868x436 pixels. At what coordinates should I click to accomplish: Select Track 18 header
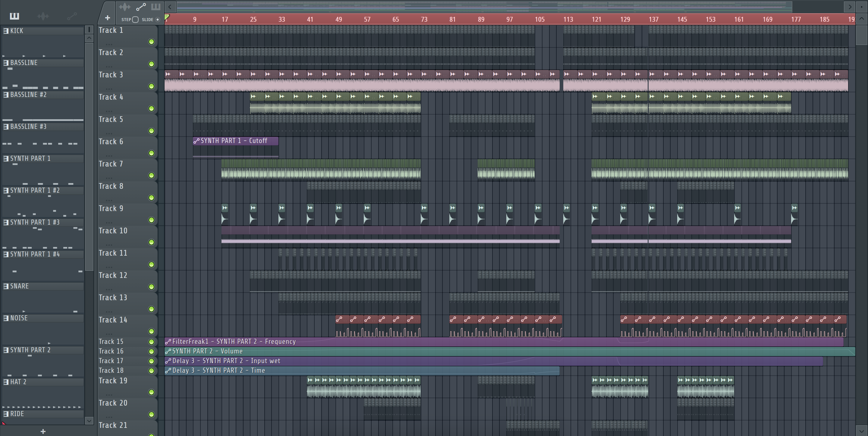127,371
